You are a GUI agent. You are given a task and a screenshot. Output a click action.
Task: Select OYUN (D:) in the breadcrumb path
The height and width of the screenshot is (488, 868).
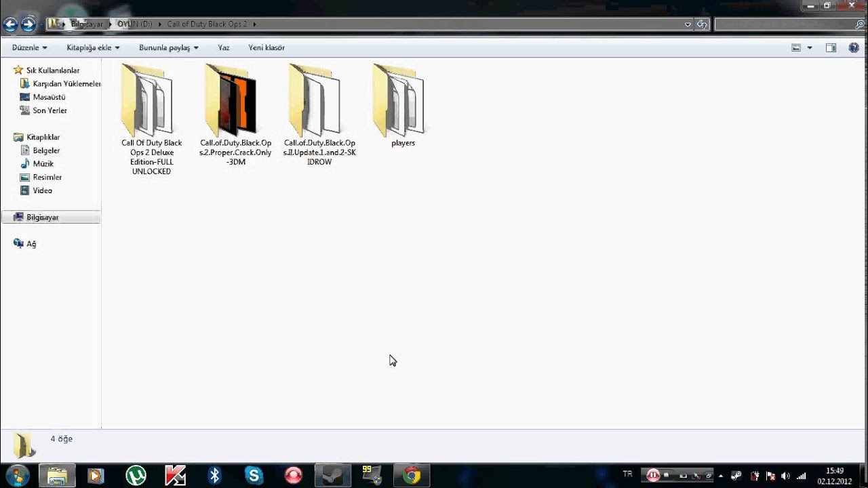coord(134,24)
